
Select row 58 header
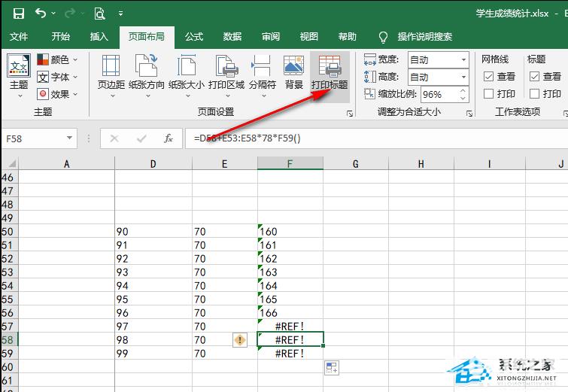[9, 340]
